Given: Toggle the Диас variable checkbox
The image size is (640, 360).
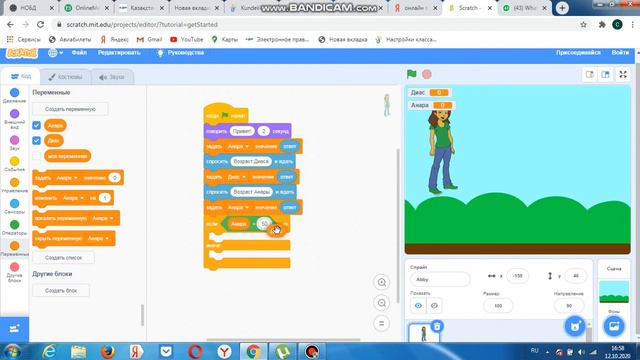Looking at the screenshot, I should (36, 140).
